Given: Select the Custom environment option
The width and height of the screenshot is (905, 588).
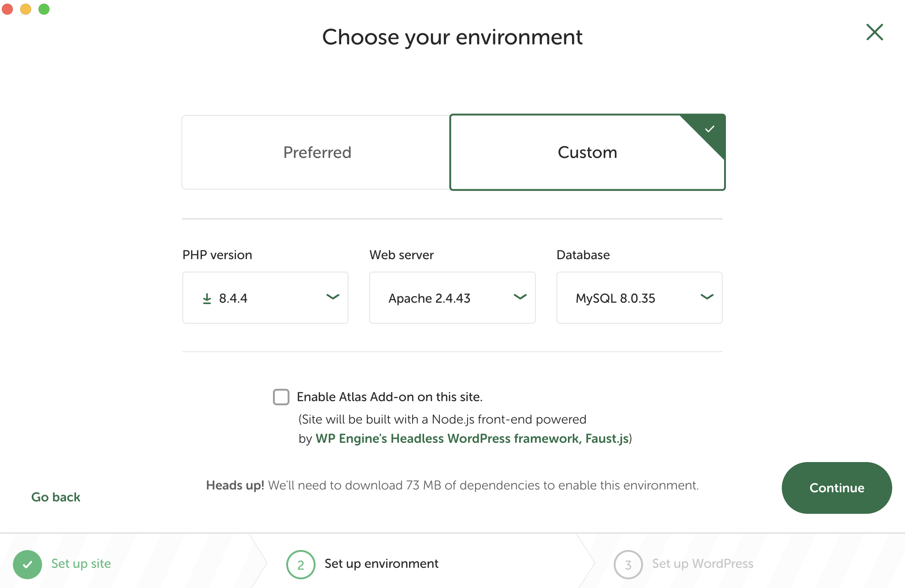Looking at the screenshot, I should (x=587, y=152).
